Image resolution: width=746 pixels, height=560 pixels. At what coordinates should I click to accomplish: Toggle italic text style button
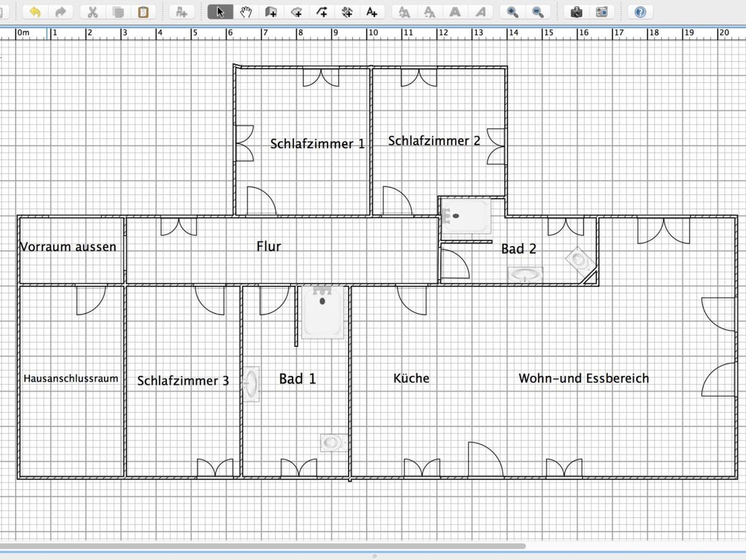481,12
